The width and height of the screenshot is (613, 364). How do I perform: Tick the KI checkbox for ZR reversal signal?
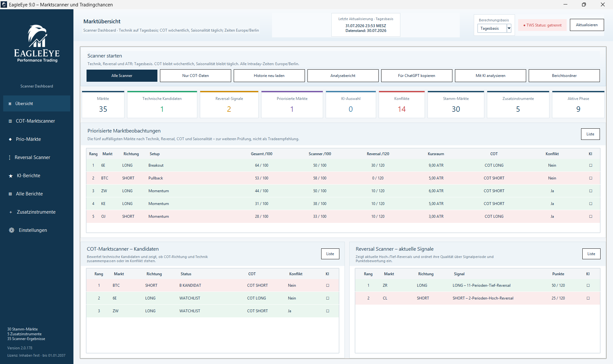pos(588,285)
